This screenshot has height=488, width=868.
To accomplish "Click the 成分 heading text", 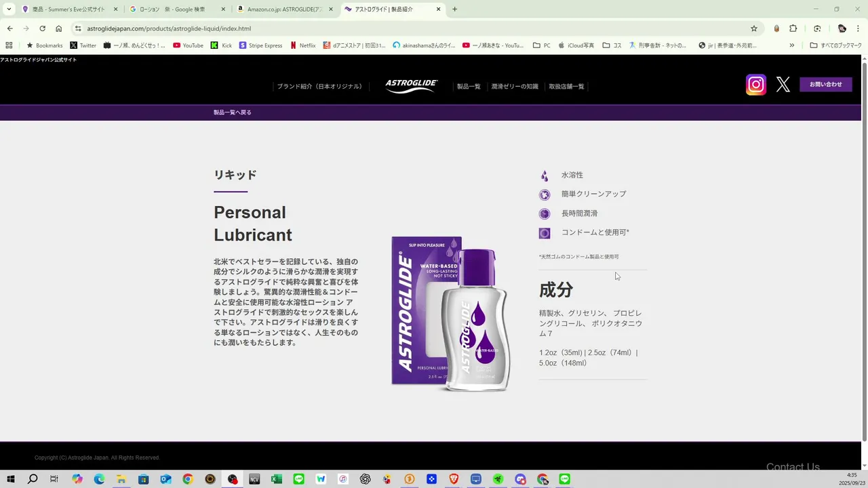I will coord(556,290).
